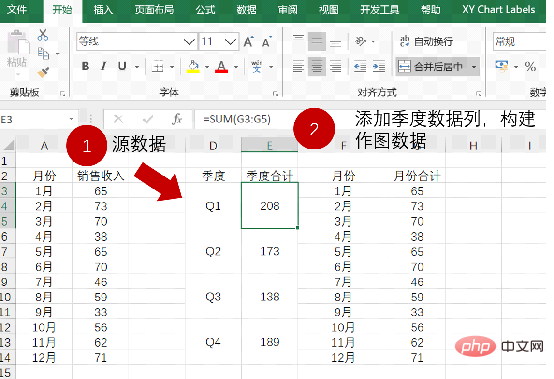Apply yellow fill color bucket

tap(193, 66)
